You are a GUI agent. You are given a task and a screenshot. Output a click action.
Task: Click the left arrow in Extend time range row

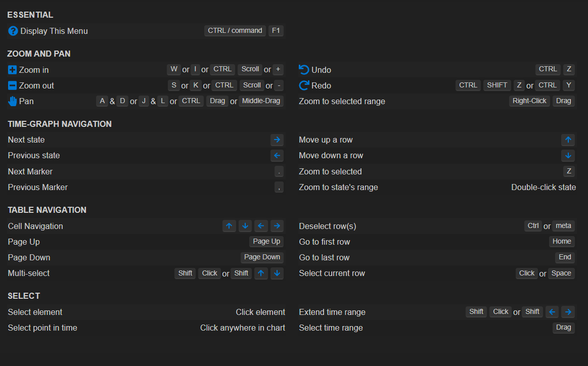coord(552,311)
